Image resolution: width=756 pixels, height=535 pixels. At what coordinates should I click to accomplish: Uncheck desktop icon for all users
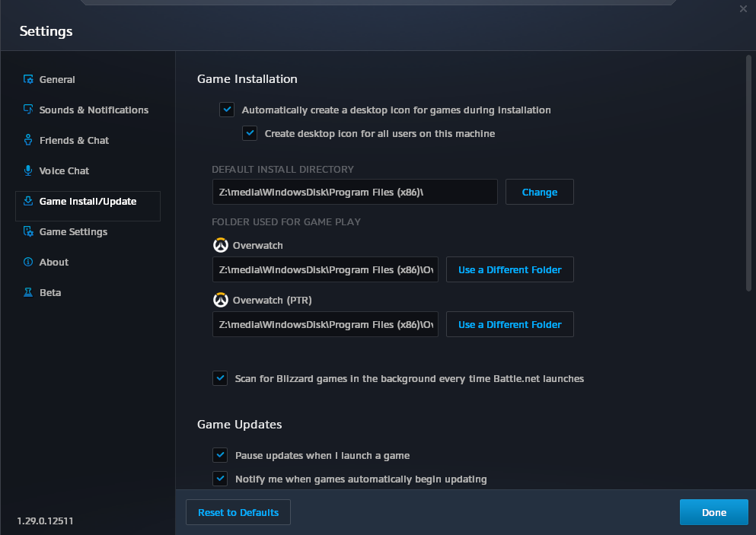[249, 133]
